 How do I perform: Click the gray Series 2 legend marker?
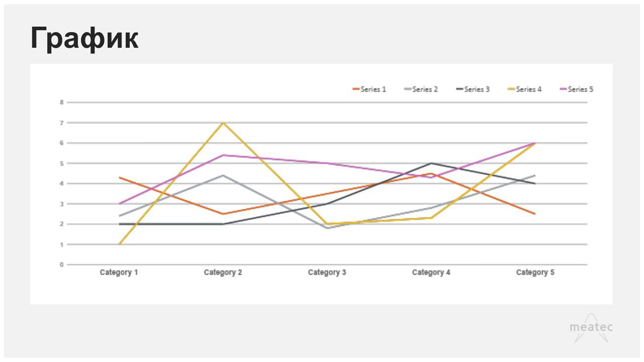click(408, 89)
